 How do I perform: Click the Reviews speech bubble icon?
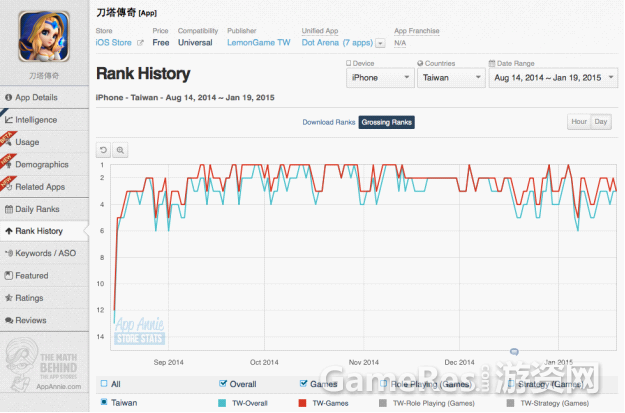(x=9, y=320)
